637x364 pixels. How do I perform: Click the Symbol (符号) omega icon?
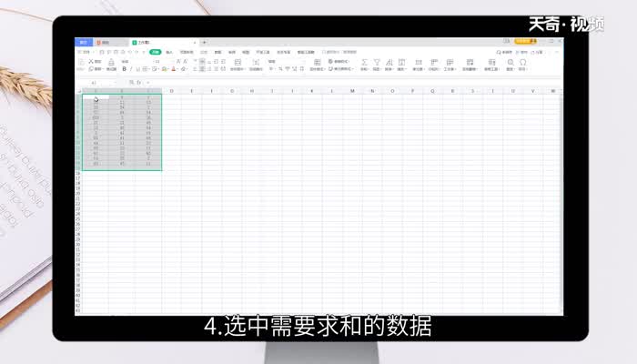pyautogui.click(x=523, y=62)
